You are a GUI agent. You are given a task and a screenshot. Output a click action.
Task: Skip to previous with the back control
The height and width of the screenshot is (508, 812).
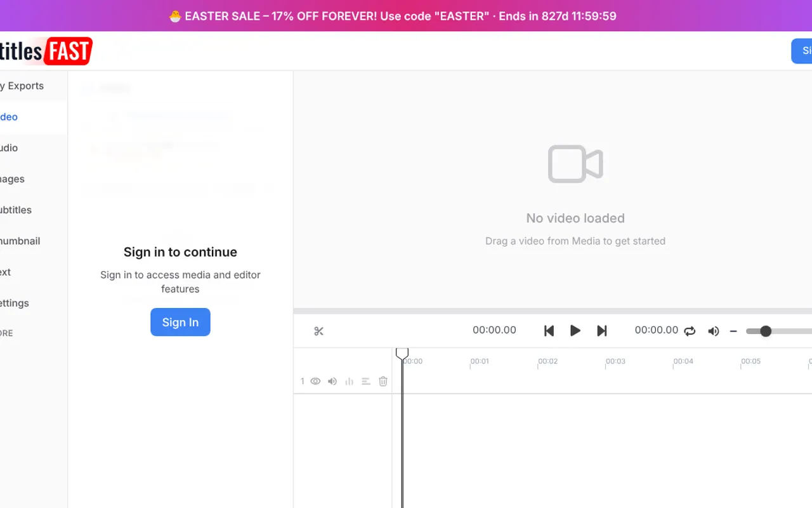point(549,331)
